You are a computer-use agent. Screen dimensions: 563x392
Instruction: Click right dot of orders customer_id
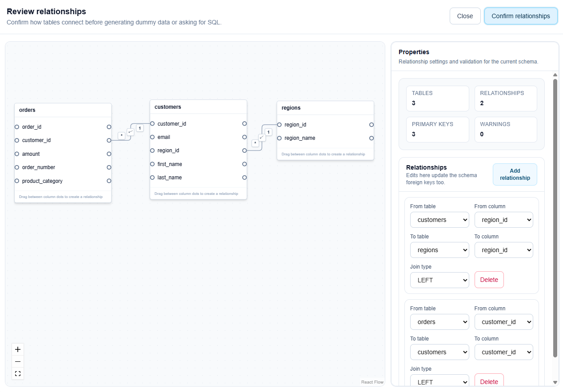pos(109,140)
